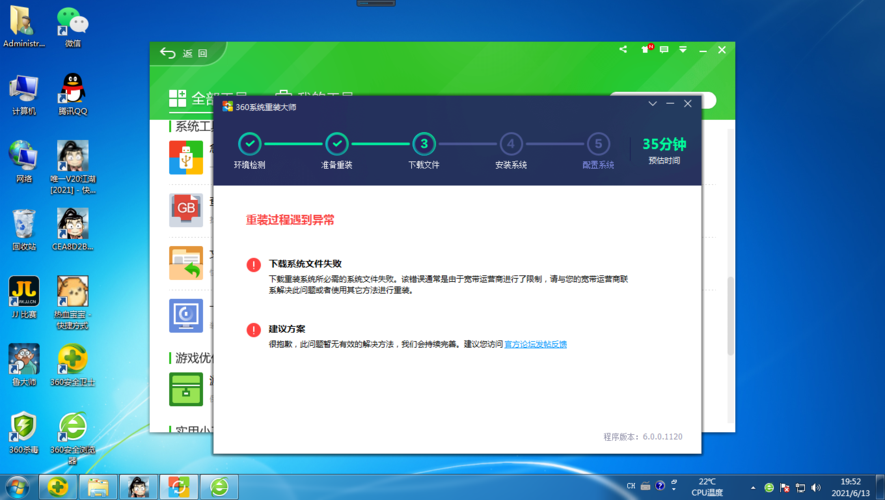Open the CEA8D2B desktop shortcut

(x=73, y=230)
